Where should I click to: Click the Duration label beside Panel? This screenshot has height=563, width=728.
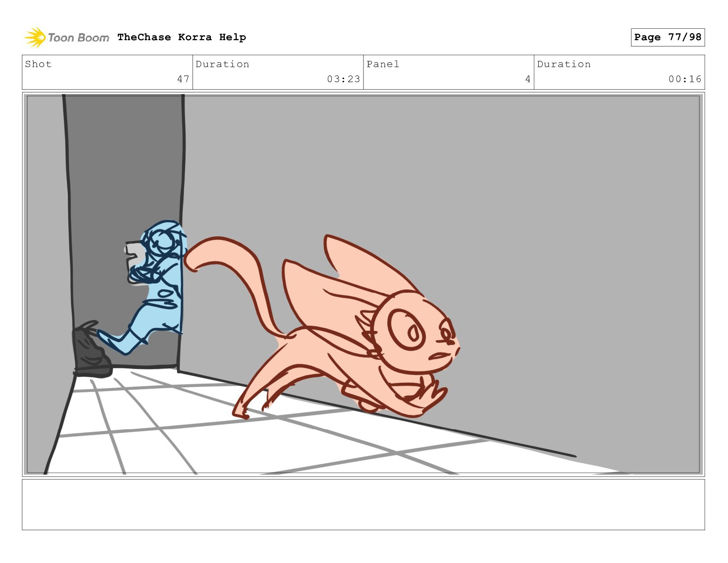point(564,64)
